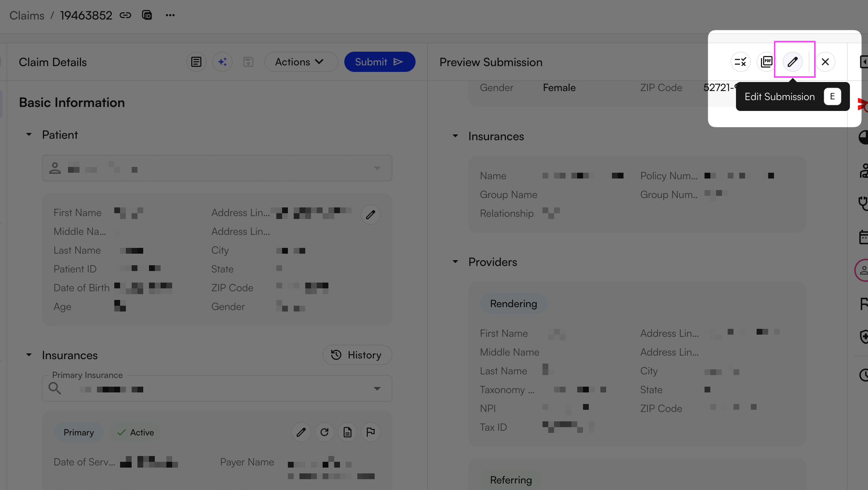Collapse Insurances section under Basic Information
The width and height of the screenshot is (868, 490).
pyautogui.click(x=29, y=355)
